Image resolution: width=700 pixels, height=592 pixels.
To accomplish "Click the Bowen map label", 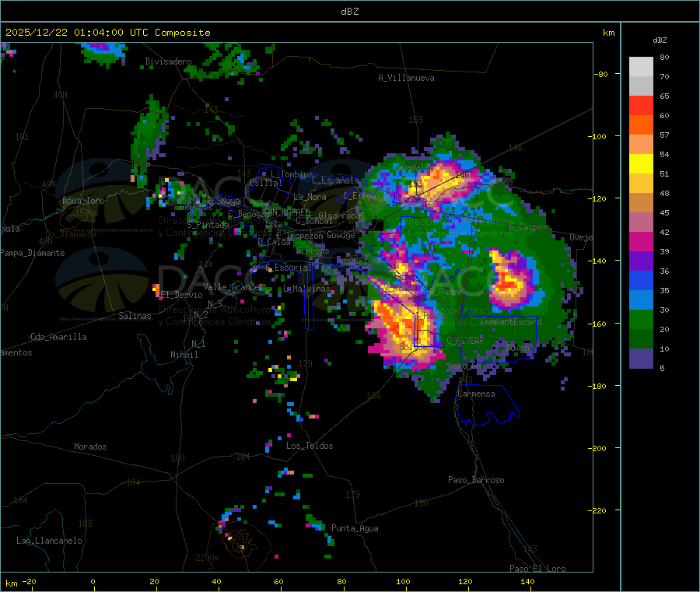I will tap(518, 347).
